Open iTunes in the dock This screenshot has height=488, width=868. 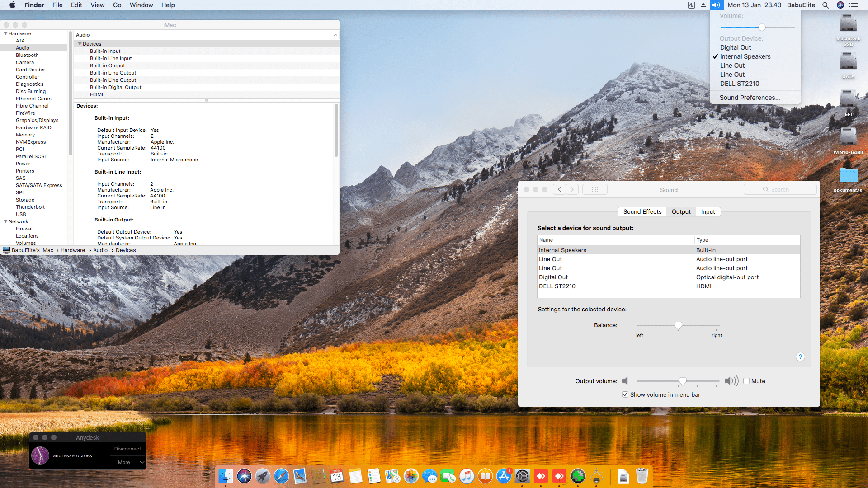[467, 476]
